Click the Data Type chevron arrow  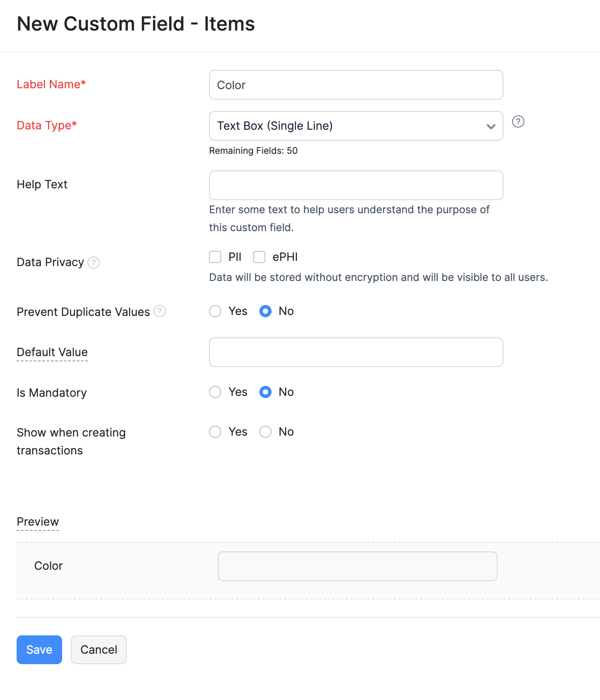click(491, 126)
